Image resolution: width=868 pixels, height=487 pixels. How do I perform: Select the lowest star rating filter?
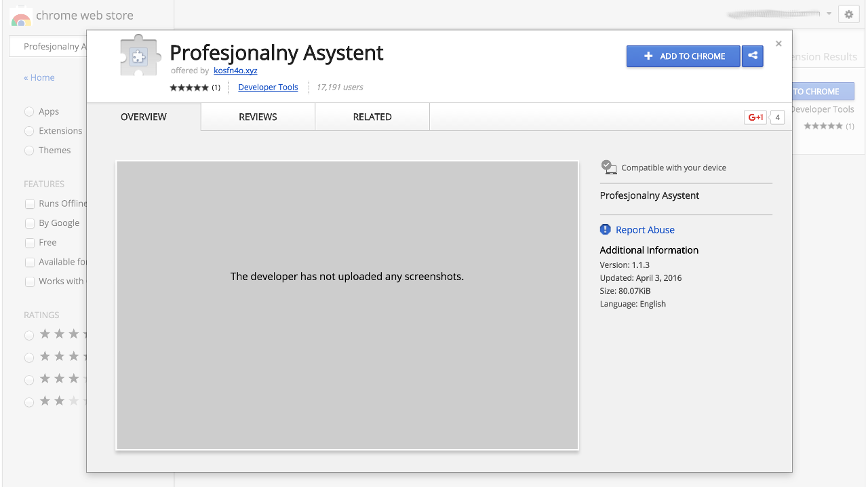[29, 402]
